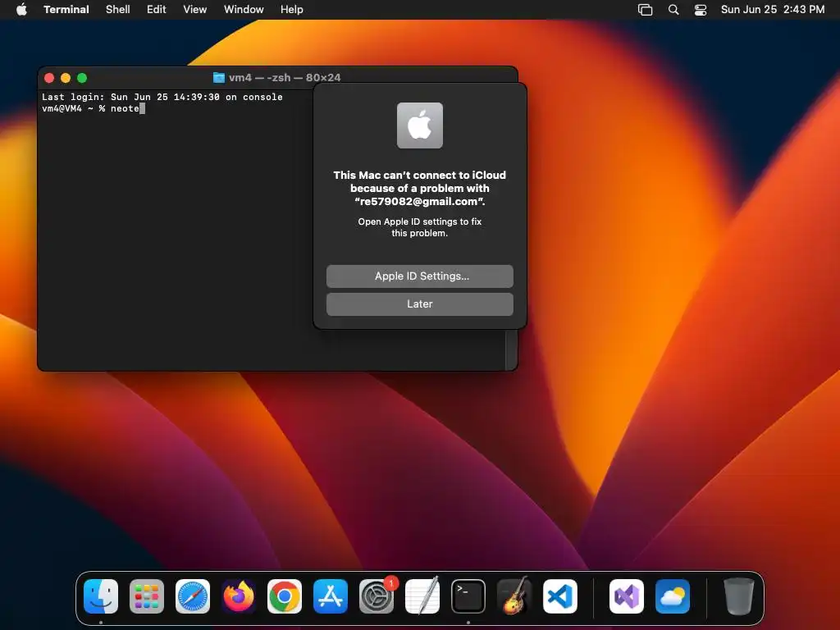The width and height of the screenshot is (840, 630).
Task: Open Finder from the Dock
Action: [101, 596]
